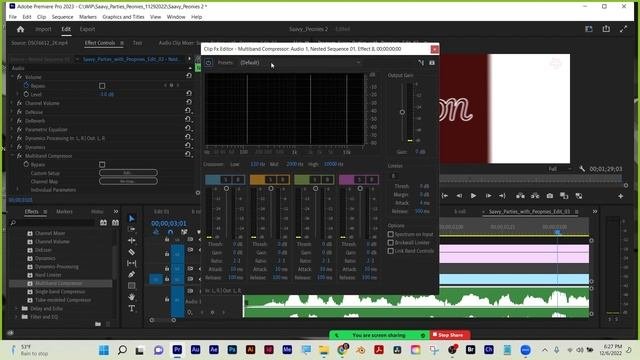The image size is (640, 360).
Task: Toggle fullscreen video output icon
Action: [623, 29]
